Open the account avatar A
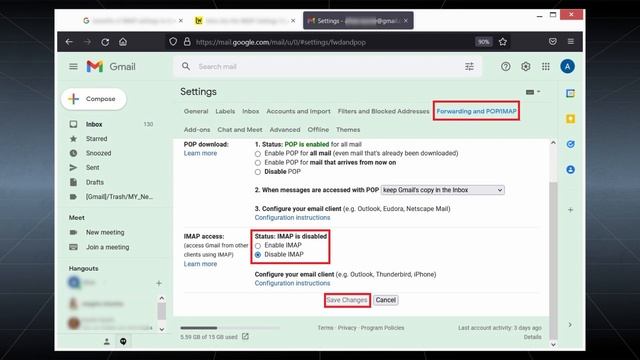 click(567, 66)
